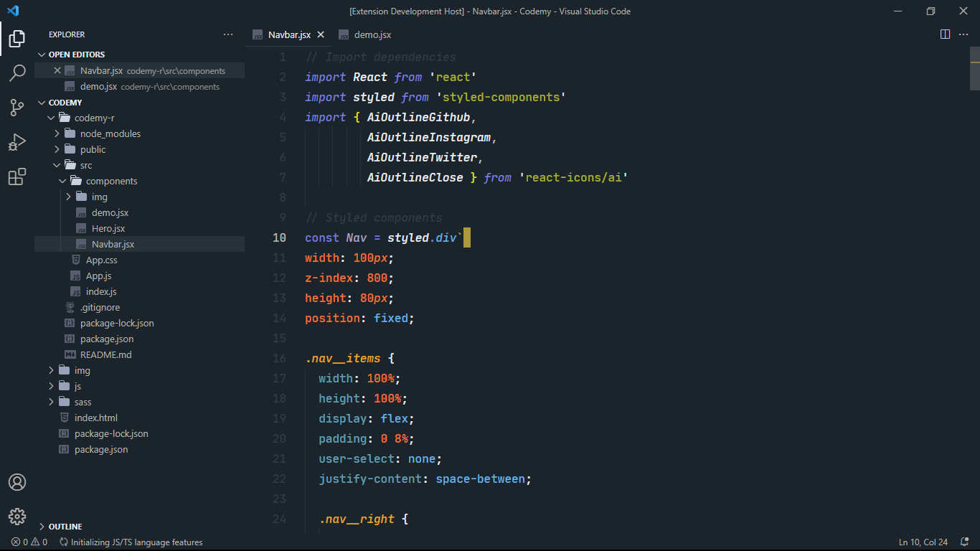Screen dimensions: 980x551
Task: Open README.md file
Action: (139, 354)
